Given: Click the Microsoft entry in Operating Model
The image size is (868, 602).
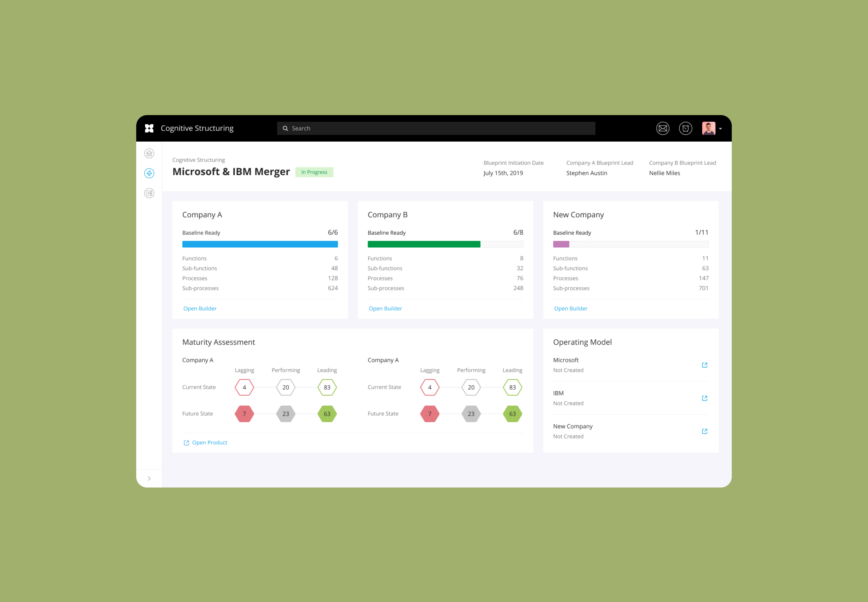Looking at the screenshot, I should 565,360.
